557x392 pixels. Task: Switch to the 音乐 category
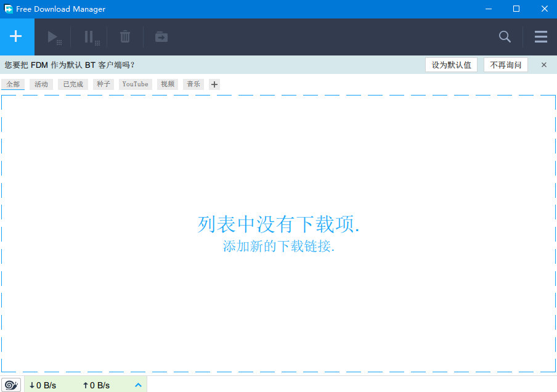pyautogui.click(x=193, y=84)
